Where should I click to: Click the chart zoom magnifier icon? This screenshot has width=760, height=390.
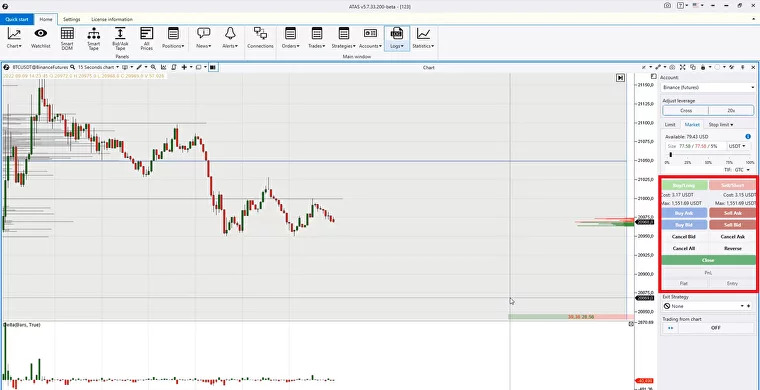(x=153, y=67)
